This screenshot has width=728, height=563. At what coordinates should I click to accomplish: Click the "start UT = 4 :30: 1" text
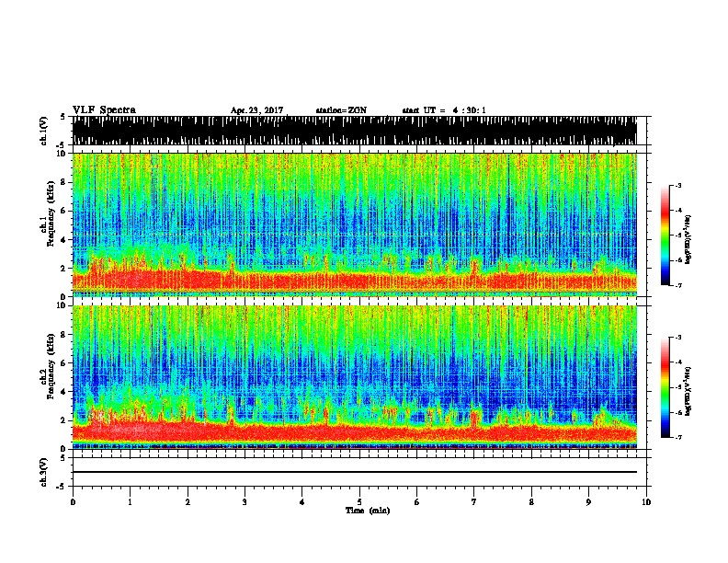coord(444,110)
